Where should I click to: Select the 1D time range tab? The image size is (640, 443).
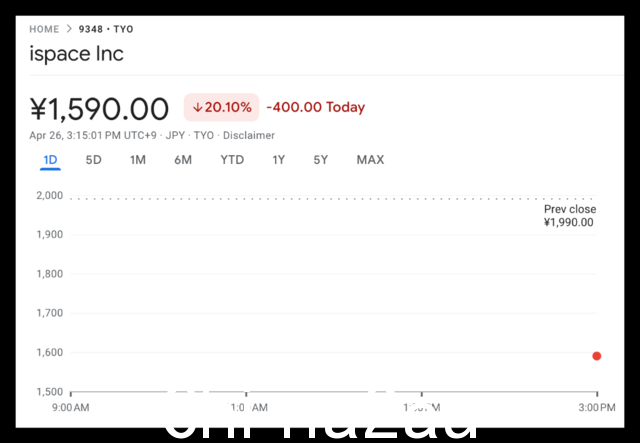coord(50,160)
